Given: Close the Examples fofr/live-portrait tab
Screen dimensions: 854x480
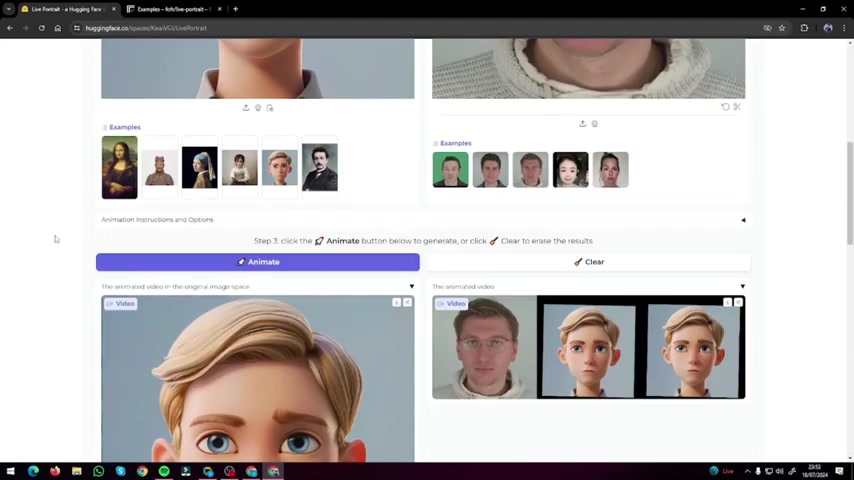Looking at the screenshot, I should pos(219,9).
